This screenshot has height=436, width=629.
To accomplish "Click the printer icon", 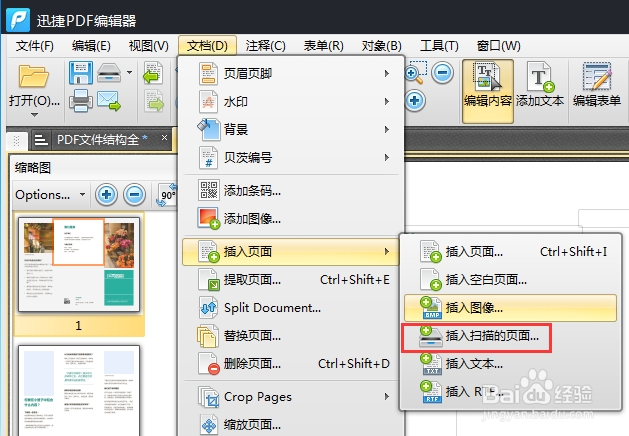I will pos(81,100).
